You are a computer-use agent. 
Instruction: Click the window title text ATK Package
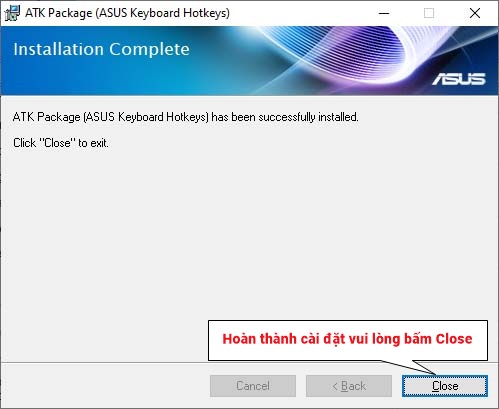pos(127,13)
